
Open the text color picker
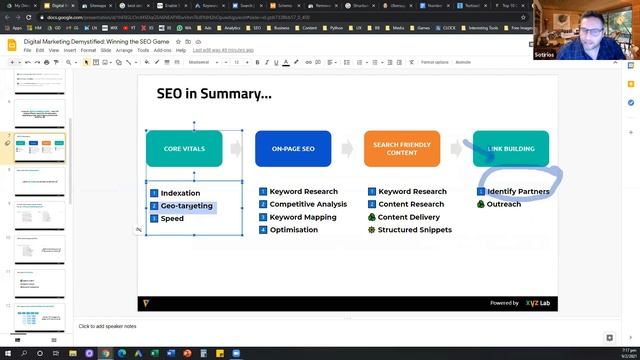(286, 62)
